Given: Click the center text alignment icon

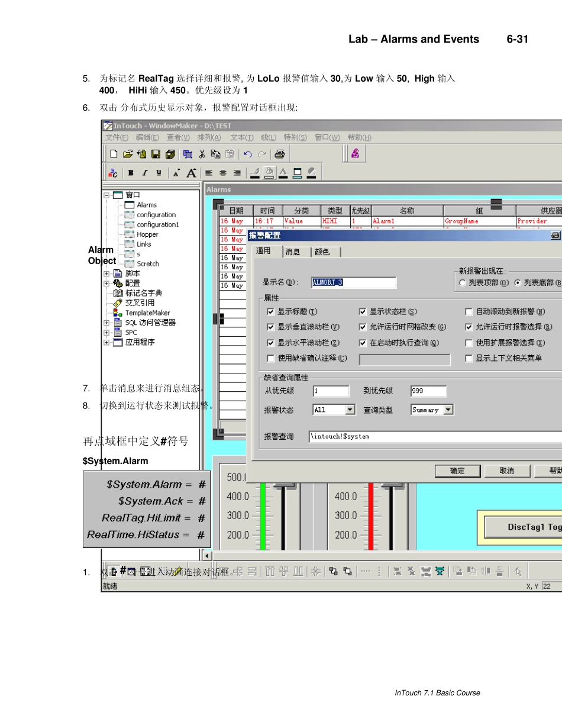Looking at the screenshot, I should tap(223, 173).
